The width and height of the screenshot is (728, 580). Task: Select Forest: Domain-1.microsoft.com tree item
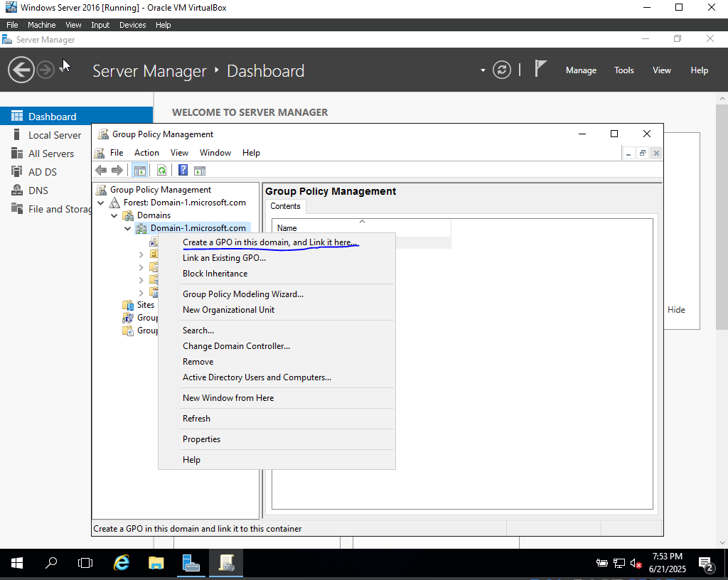(x=184, y=203)
